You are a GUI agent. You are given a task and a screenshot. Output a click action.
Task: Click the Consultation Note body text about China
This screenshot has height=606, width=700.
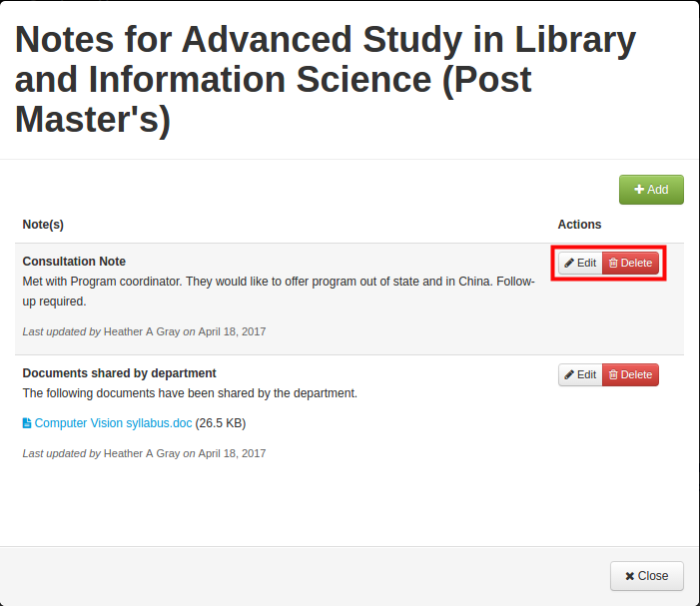pos(279,292)
